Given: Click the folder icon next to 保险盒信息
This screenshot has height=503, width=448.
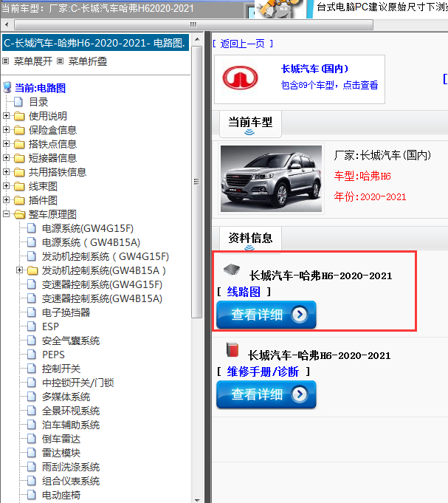Looking at the screenshot, I should tap(19, 130).
